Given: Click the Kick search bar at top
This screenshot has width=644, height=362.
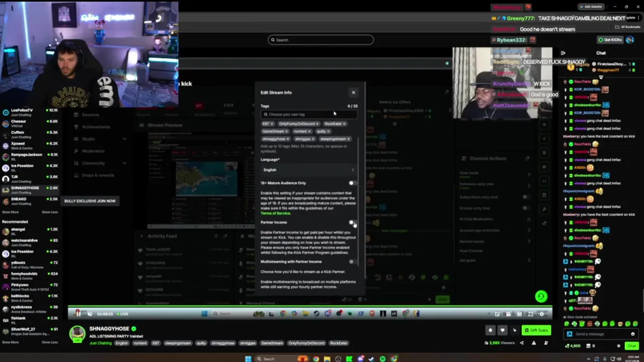Looking at the screenshot, I should click(320, 40).
